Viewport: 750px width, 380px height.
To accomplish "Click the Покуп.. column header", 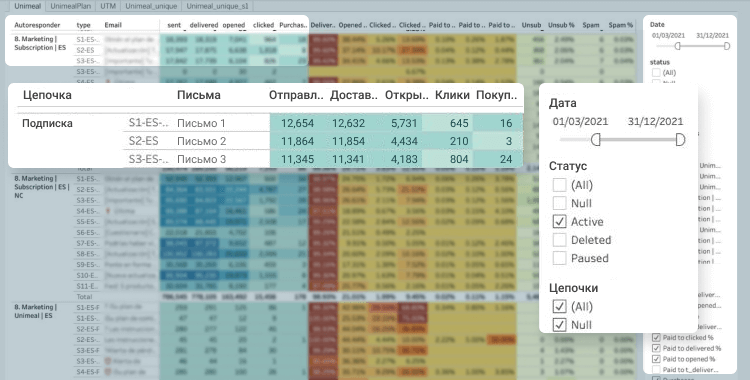I will (x=496, y=95).
